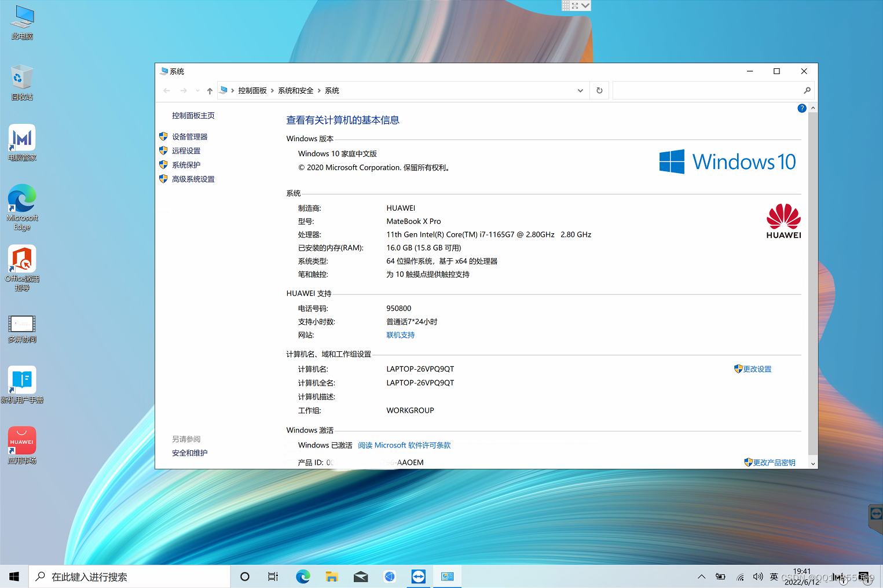Click the battery icon in system tray
The image size is (883, 588).
pyautogui.click(x=720, y=576)
